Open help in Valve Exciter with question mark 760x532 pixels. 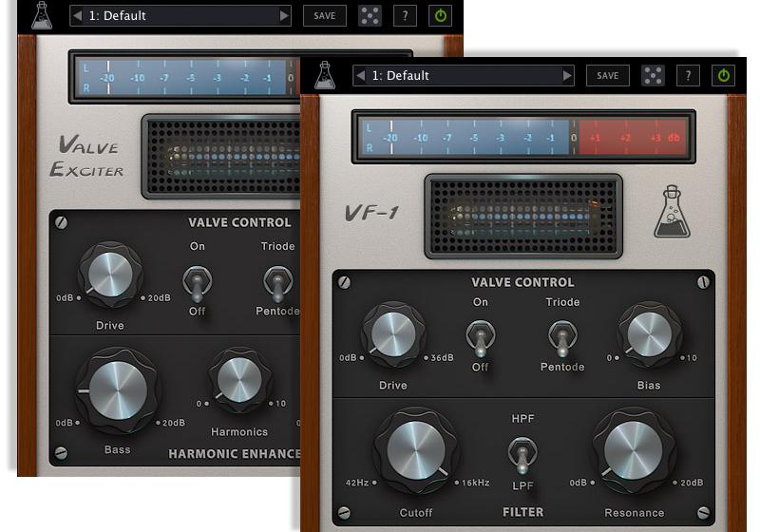[x=405, y=15]
